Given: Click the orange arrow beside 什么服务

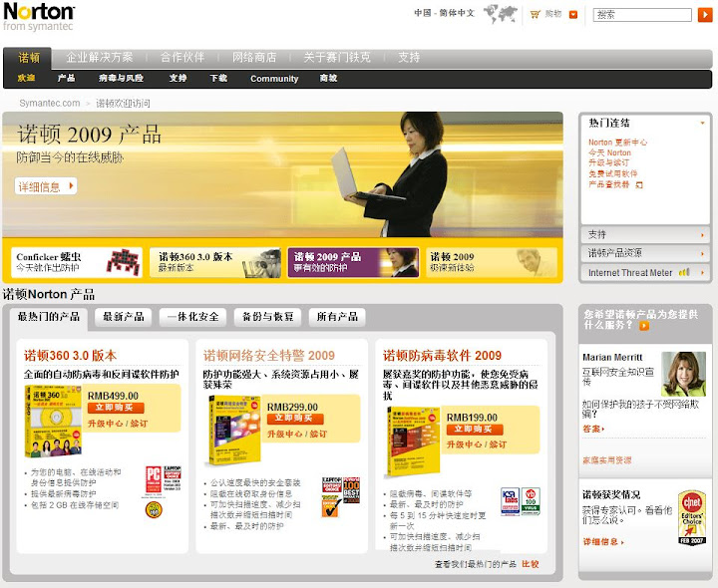Looking at the screenshot, I should [x=644, y=326].
